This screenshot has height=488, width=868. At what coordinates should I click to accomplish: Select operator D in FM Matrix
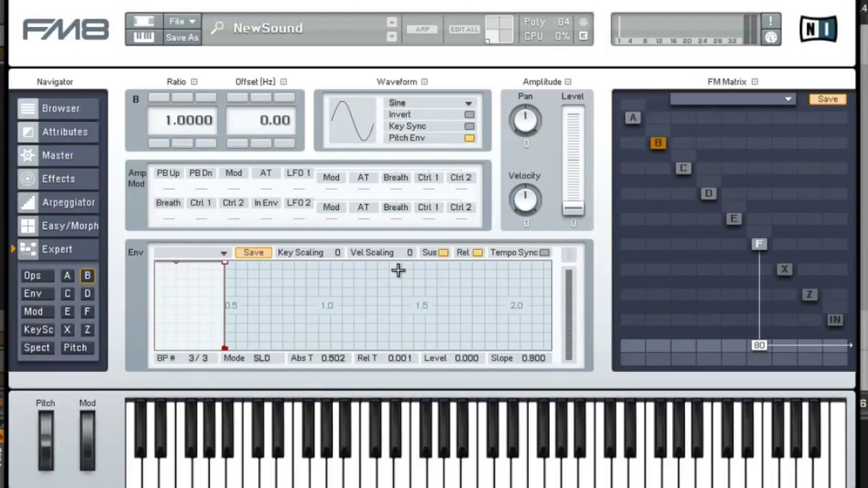[x=709, y=194]
